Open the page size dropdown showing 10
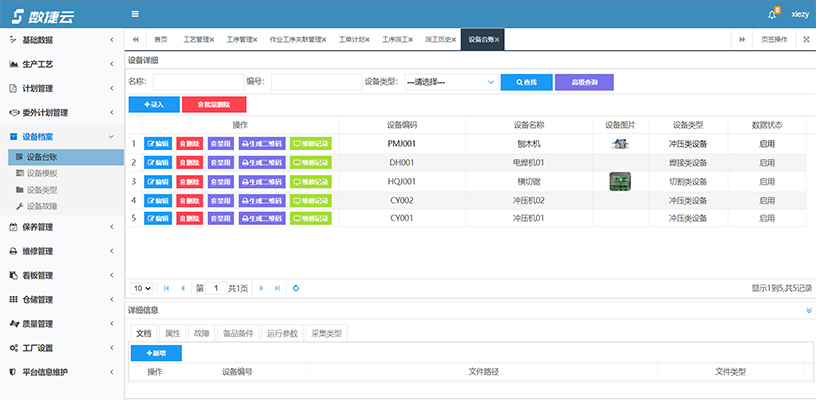816x400 pixels. [143, 288]
